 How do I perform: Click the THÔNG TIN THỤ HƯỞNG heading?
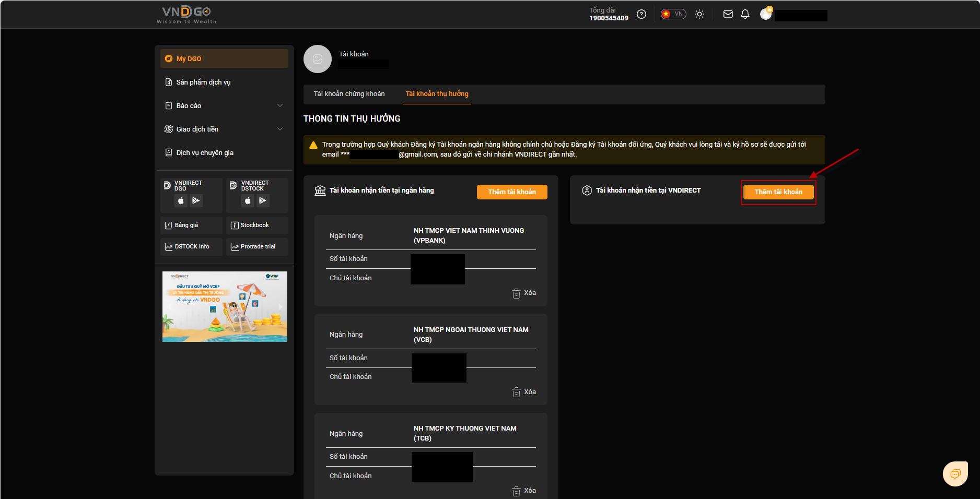click(x=352, y=119)
